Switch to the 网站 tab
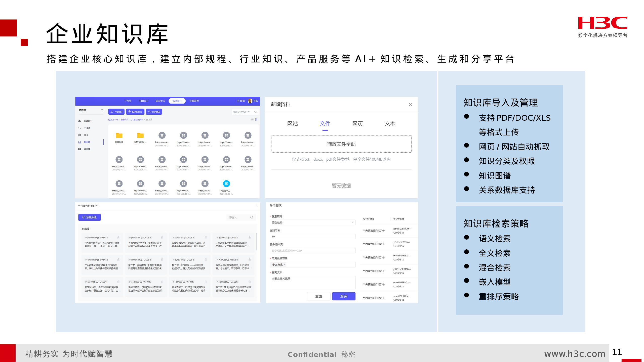 [x=292, y=124]
